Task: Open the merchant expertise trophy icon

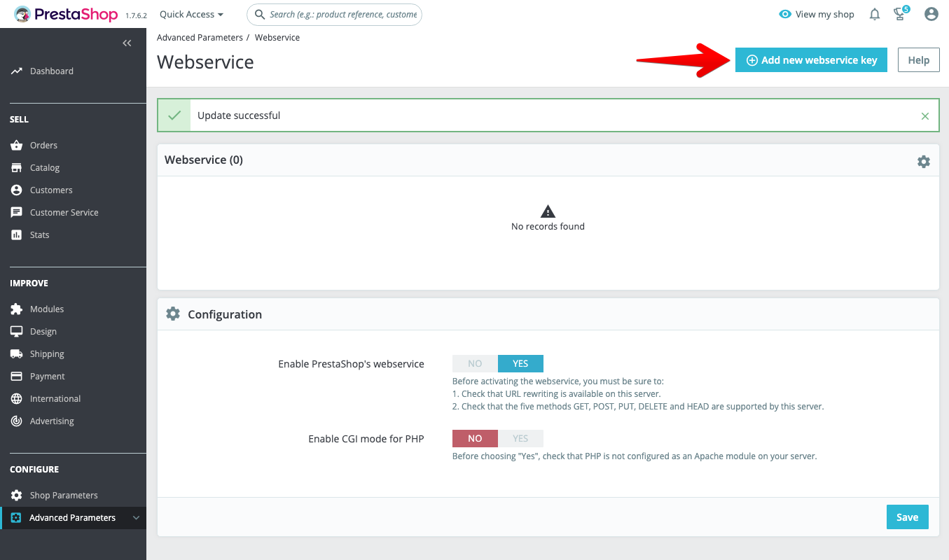Action: pyautogui.click(x=901, y=14)
